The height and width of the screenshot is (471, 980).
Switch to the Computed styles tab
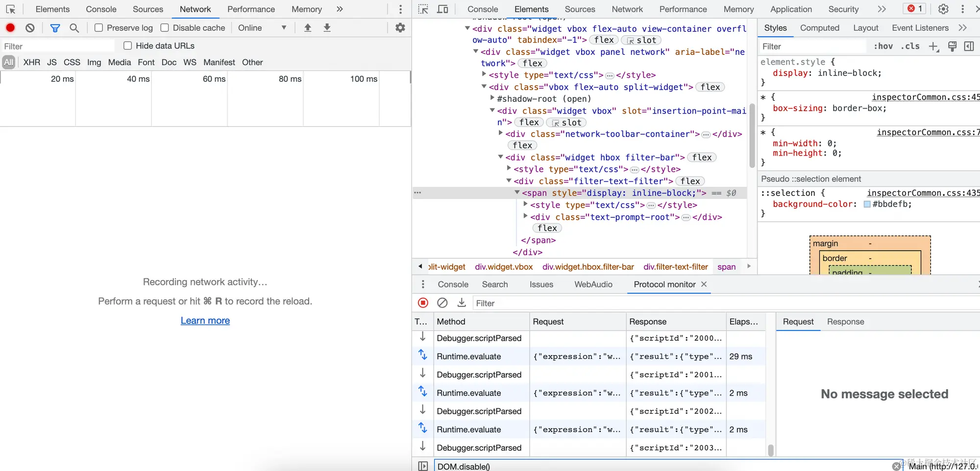[x=820, y=28]
